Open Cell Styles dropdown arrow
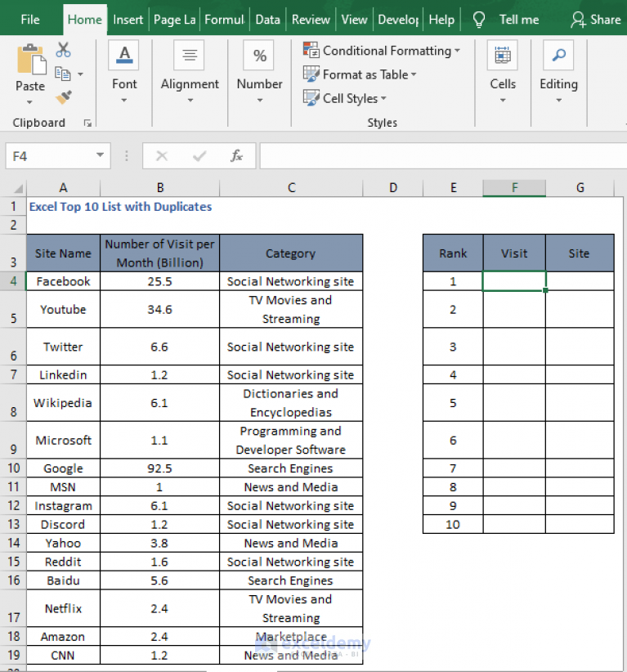The width and height of the screenshot is (627, 672). pyautogui.click(x=383, y=98)
